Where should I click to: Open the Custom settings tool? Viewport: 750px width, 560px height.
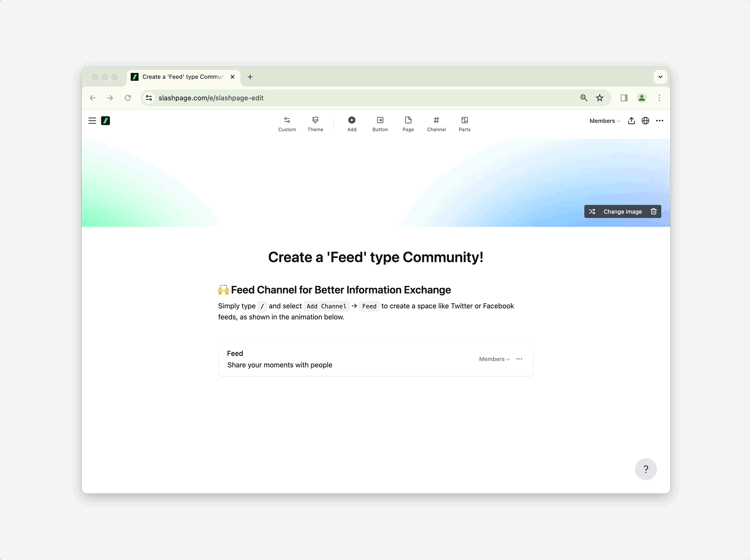pyautogui.click(x=287, y=124)
